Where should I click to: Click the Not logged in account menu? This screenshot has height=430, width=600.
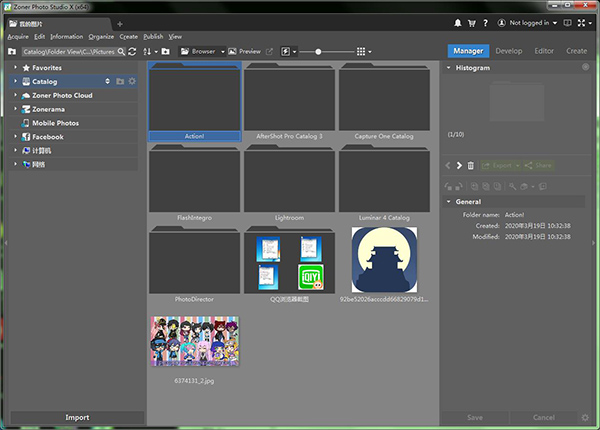click(527, 23)
